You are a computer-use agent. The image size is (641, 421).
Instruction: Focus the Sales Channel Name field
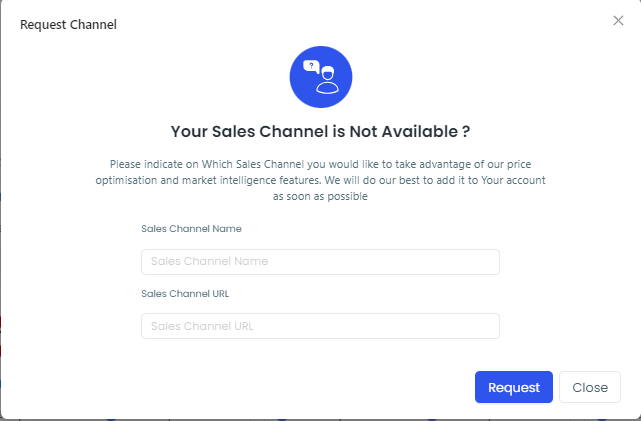tap(320, 262)
